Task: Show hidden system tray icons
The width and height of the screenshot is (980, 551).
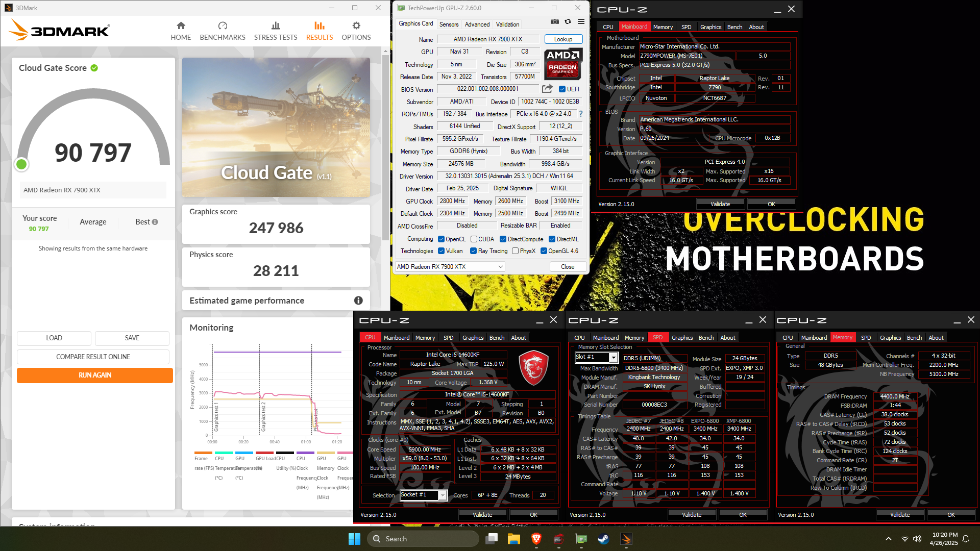Action: [889, 539]
